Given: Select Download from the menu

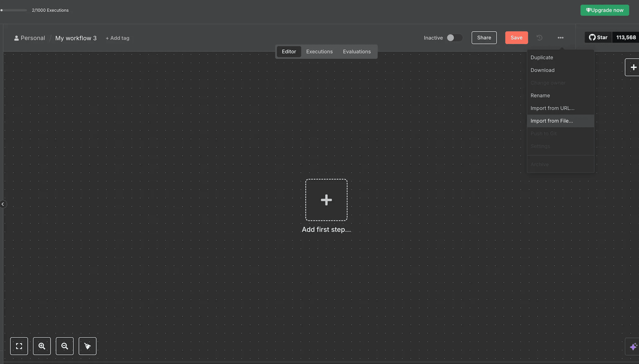Looking at the screenshot, I should click(560, 70).
